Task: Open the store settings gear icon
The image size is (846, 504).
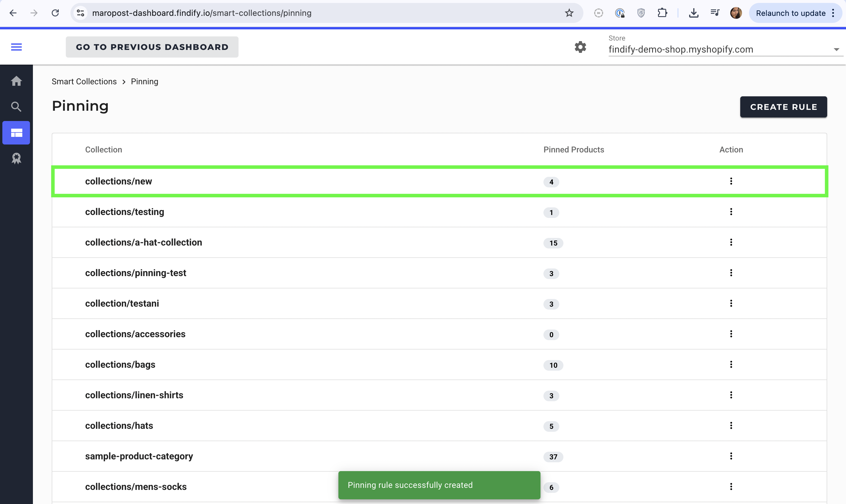Action: (x=580, y=47)
